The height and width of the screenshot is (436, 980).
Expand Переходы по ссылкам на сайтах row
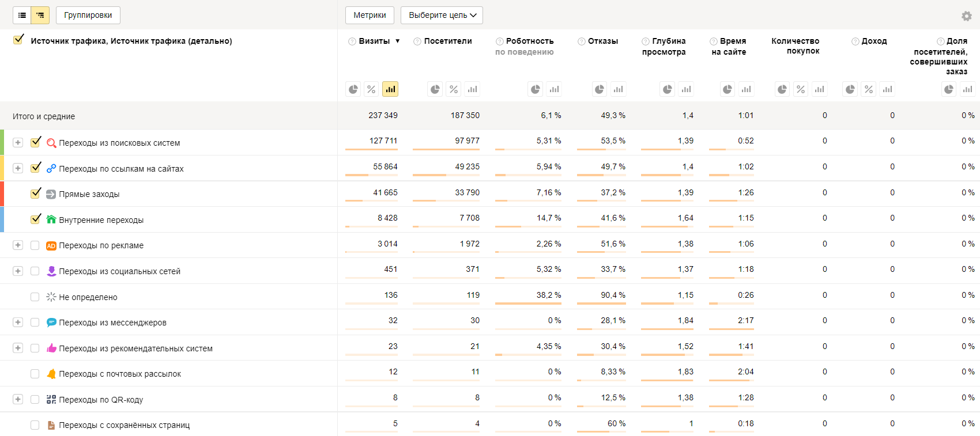[18, 168]
